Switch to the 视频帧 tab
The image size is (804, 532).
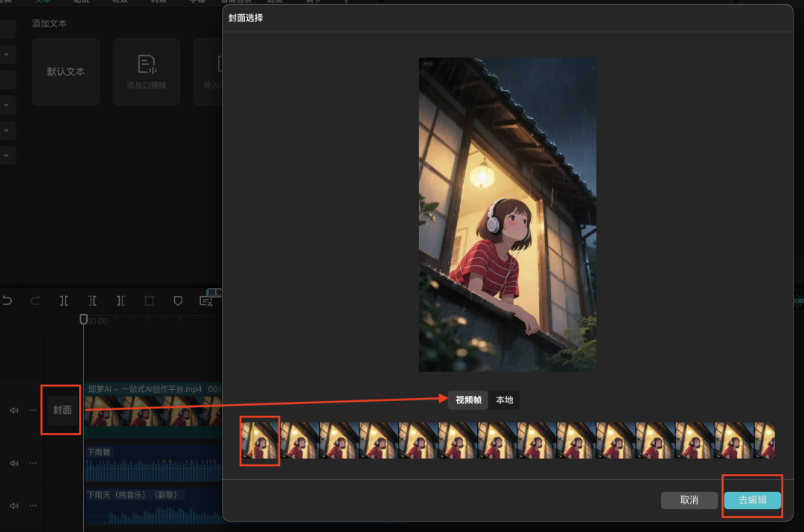[468, 400]
